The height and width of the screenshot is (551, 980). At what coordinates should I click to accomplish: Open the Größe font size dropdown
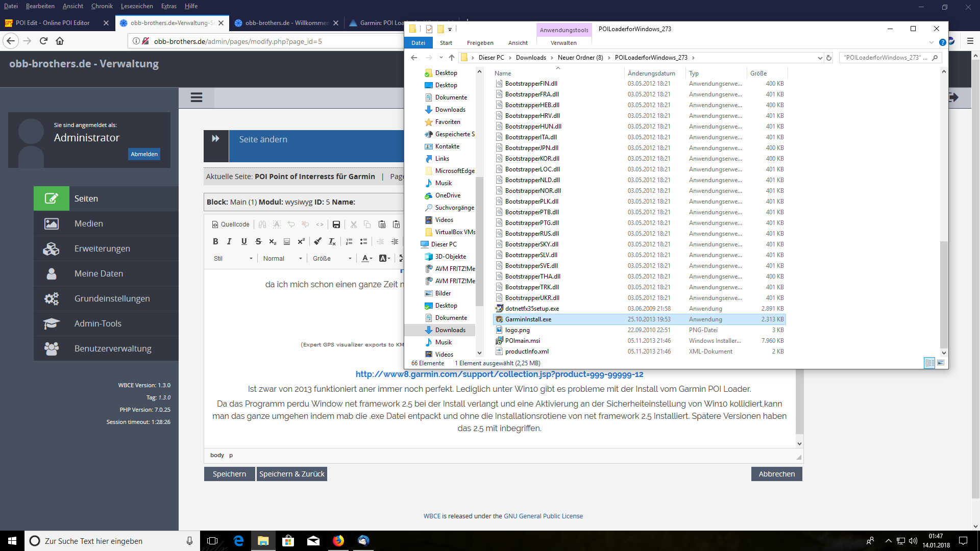332,259
